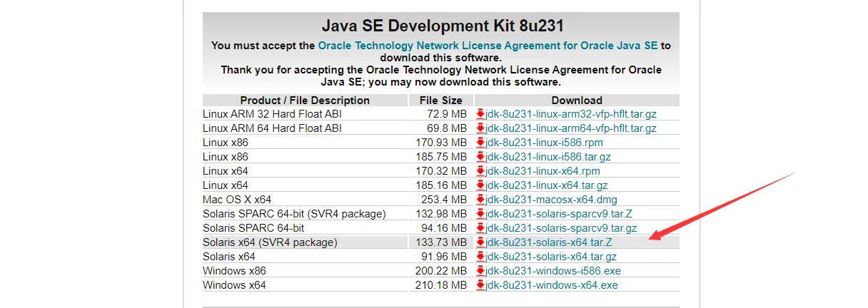868x308 pixels.
Task: Click download arrow icon beside solaris-x64.tar.gz
Action: [480, 257]
